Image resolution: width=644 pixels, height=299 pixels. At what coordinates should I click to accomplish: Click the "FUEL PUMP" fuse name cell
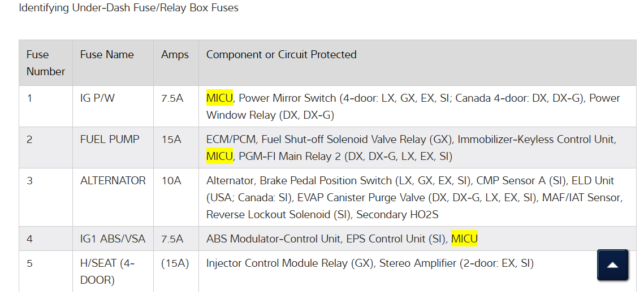click(110, 139)
